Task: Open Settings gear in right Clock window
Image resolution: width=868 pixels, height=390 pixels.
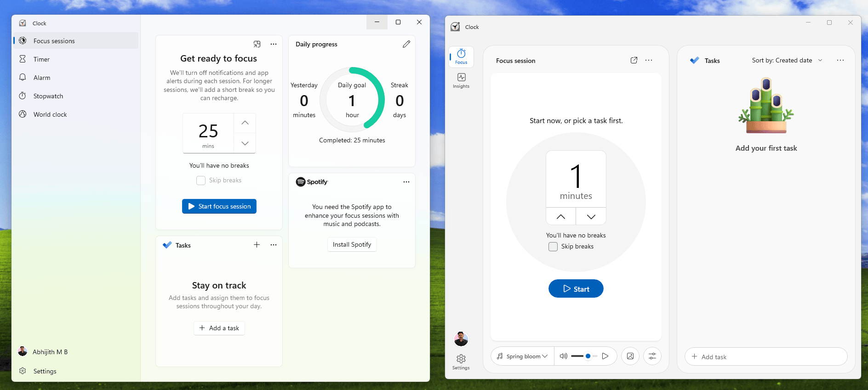Action: pos(461,361)
